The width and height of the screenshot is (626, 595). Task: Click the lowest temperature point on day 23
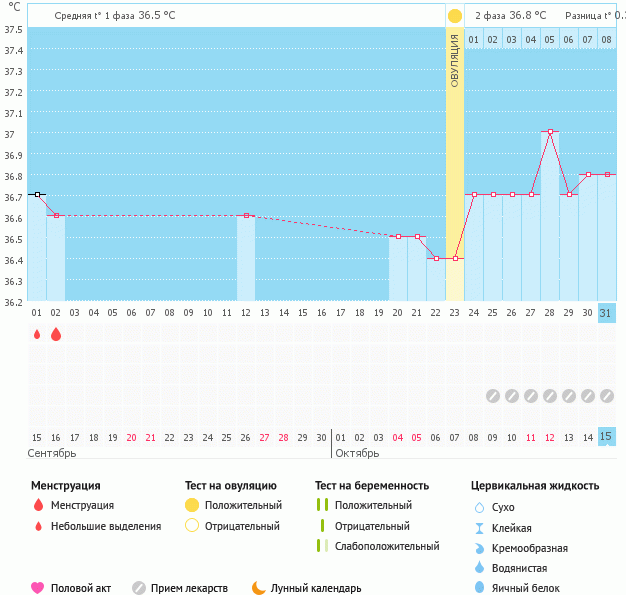point(455,258)
